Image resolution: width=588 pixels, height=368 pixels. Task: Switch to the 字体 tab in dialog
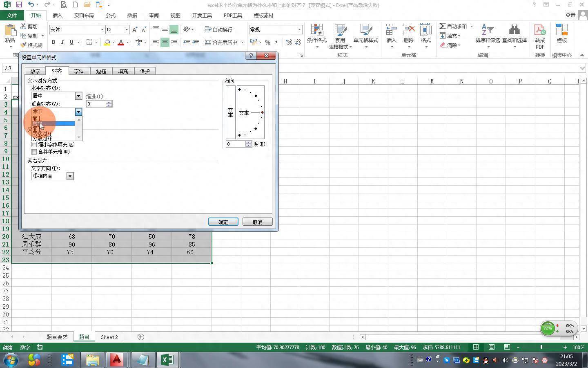79,71
